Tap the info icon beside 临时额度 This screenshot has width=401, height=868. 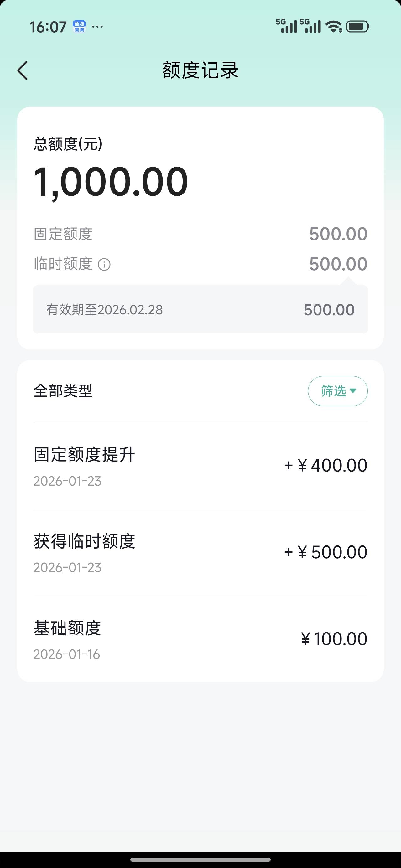[104, 265]
